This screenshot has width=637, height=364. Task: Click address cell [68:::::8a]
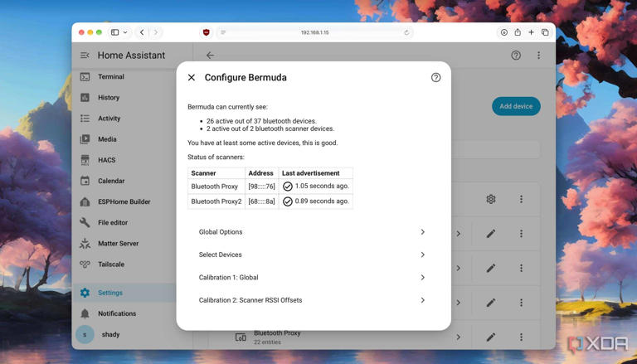261,201
